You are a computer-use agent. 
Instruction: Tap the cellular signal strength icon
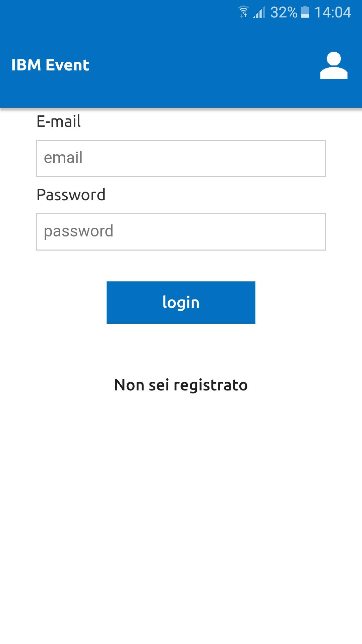pos(259,13)
